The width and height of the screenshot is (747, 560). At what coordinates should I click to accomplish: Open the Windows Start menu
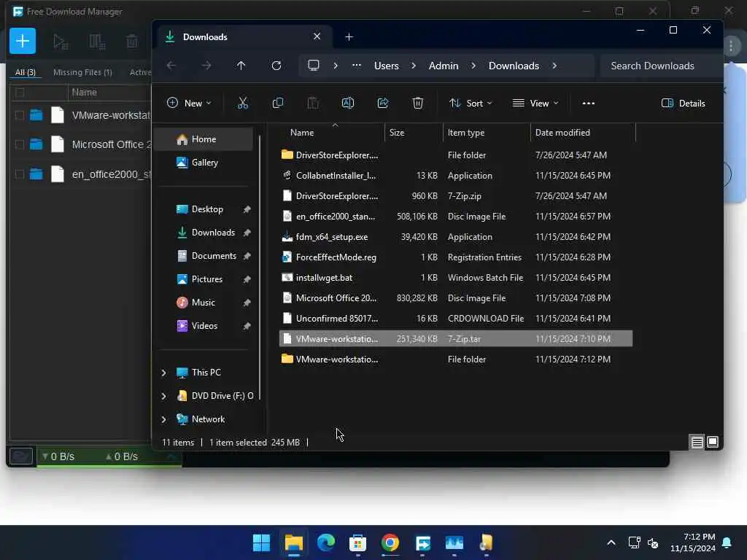261,542
